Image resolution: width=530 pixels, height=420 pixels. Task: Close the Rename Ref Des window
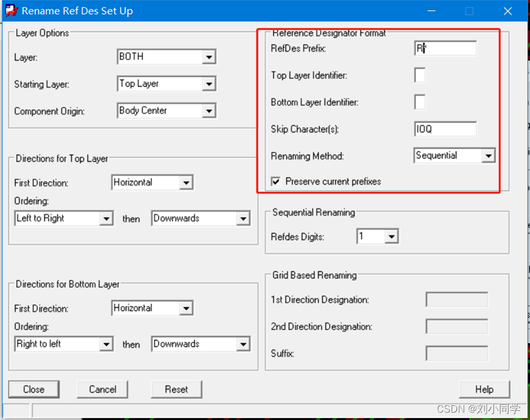tap(507, 11)
